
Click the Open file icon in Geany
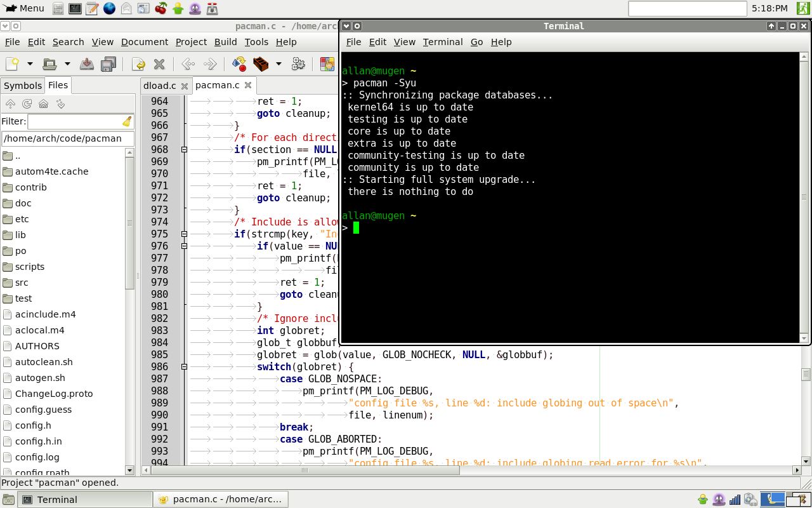(49, 64)
